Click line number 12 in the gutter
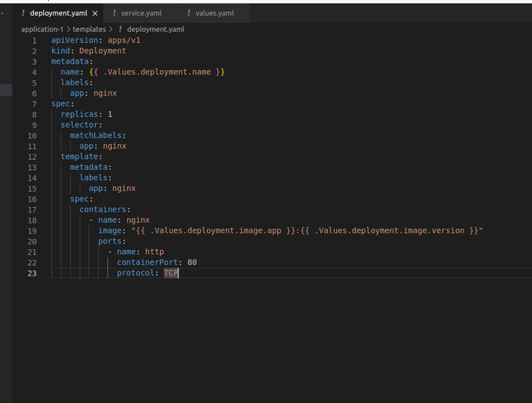The width and height of the screenshot is (532, 403). 32,156
